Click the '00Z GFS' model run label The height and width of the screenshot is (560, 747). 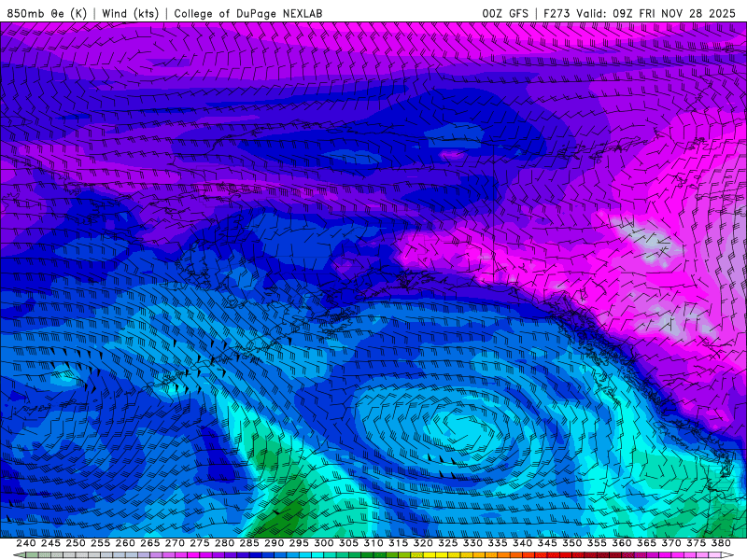(x=505, y=13)
